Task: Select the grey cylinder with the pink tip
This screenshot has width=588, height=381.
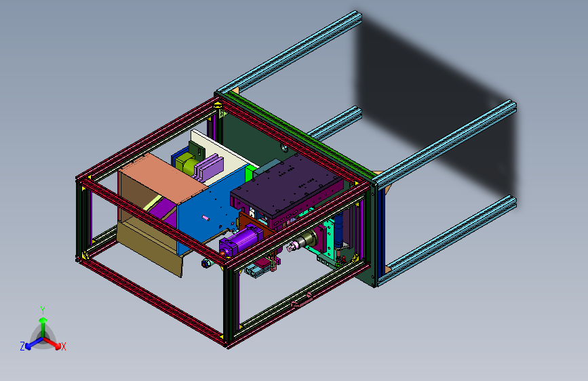Action: click(302, 241)
